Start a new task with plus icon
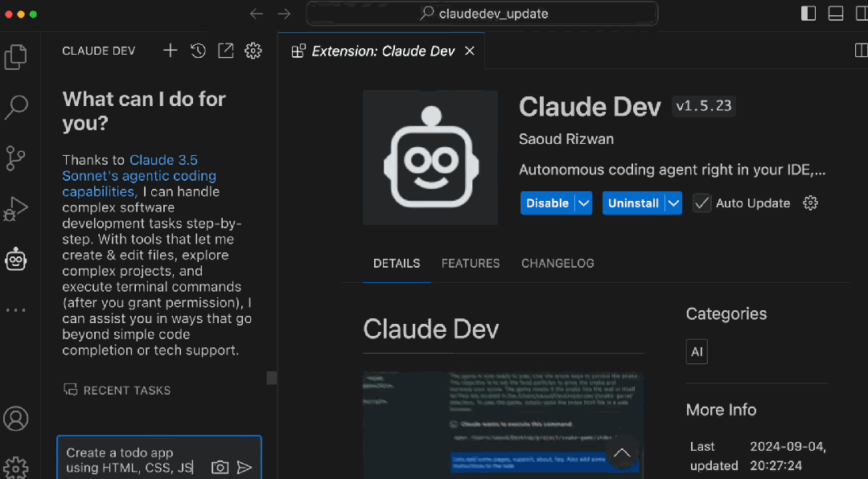 point(171,51)
